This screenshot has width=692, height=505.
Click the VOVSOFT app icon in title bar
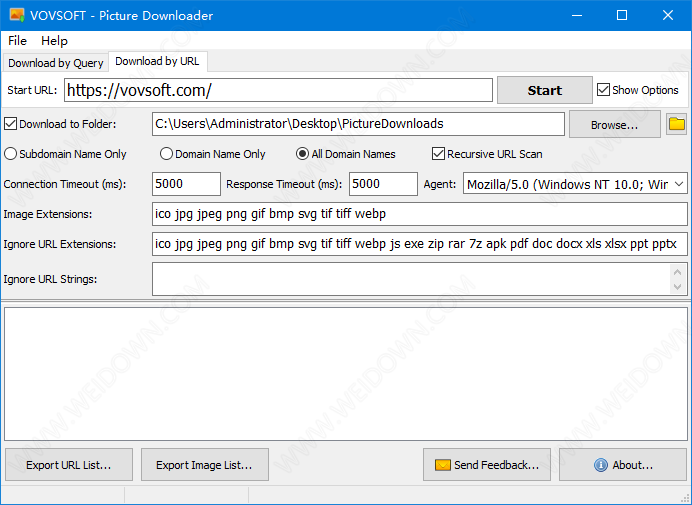click(x=17, y=15)
